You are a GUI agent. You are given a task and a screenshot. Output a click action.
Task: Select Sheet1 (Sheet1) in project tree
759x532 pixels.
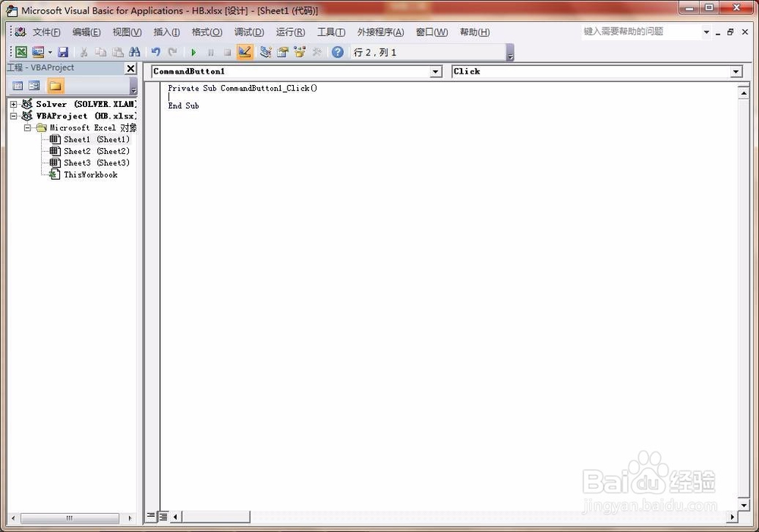click(x=96, y=140)
